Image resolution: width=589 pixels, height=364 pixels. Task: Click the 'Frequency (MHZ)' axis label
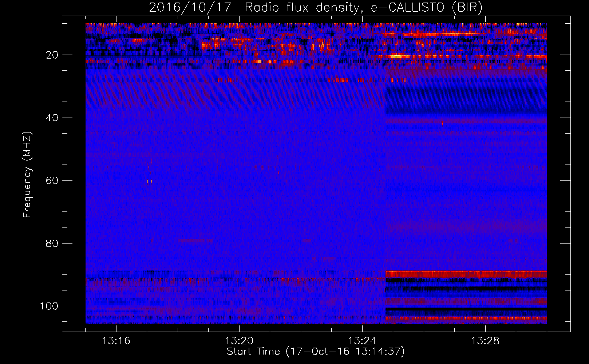27,175
